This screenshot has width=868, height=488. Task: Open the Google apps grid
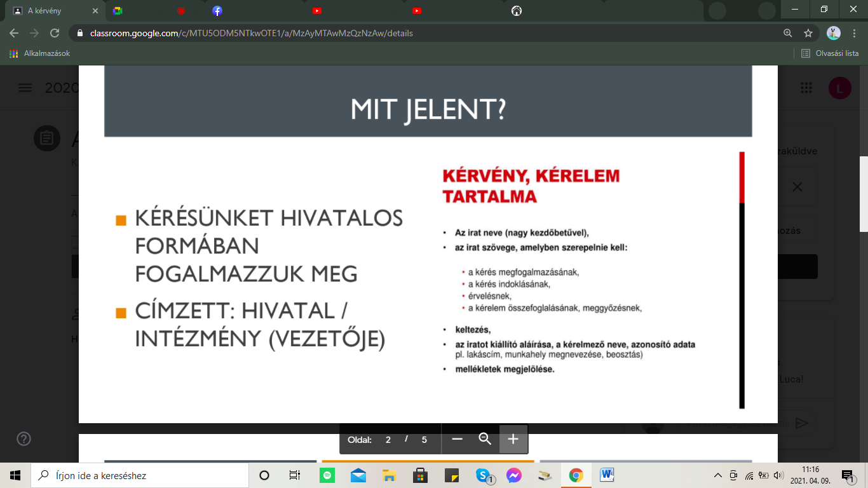806,88
